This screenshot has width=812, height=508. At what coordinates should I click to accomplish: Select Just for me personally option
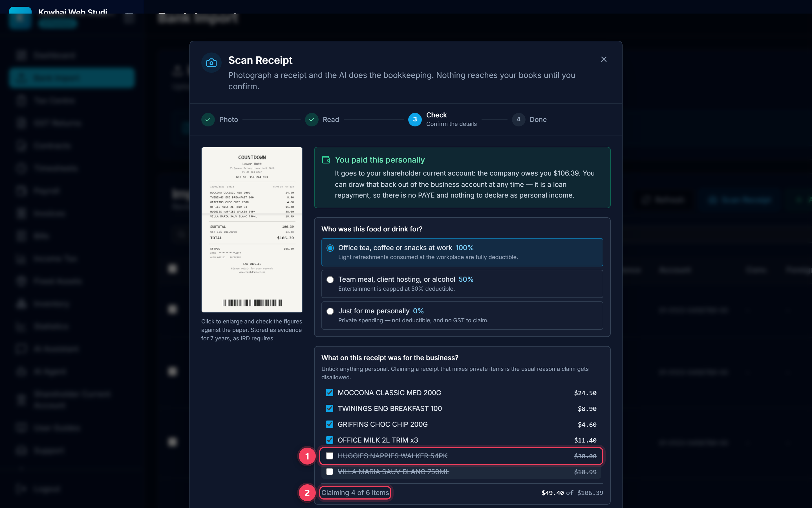point(462,316)
